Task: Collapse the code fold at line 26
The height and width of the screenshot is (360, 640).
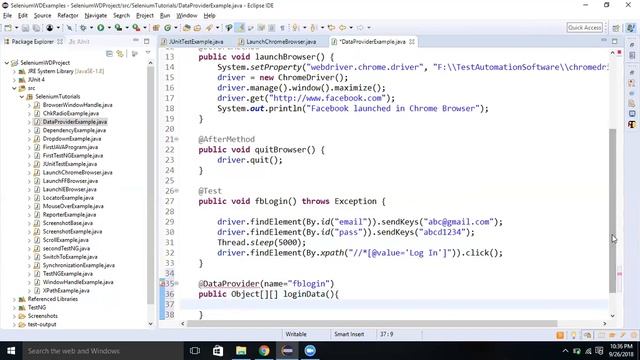Action: coord(177,191)
